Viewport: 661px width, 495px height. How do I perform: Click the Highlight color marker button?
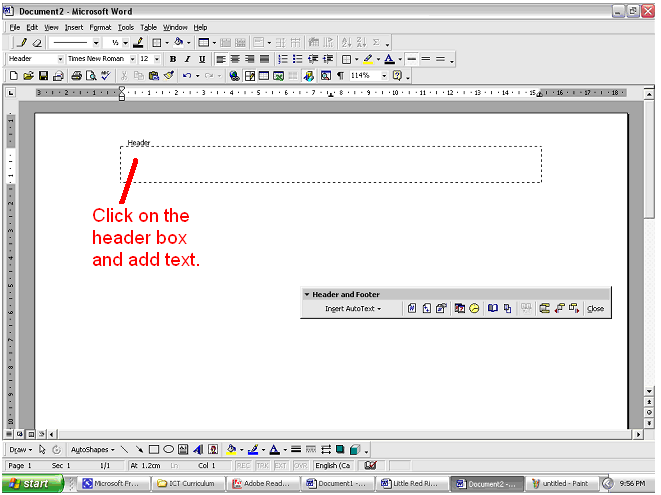pyautogui.click(x=368, y=59)
